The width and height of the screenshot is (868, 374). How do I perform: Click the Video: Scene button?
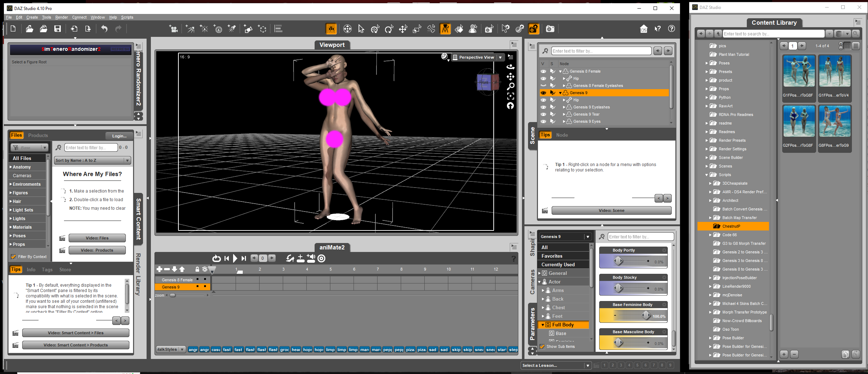coord(611,210)
